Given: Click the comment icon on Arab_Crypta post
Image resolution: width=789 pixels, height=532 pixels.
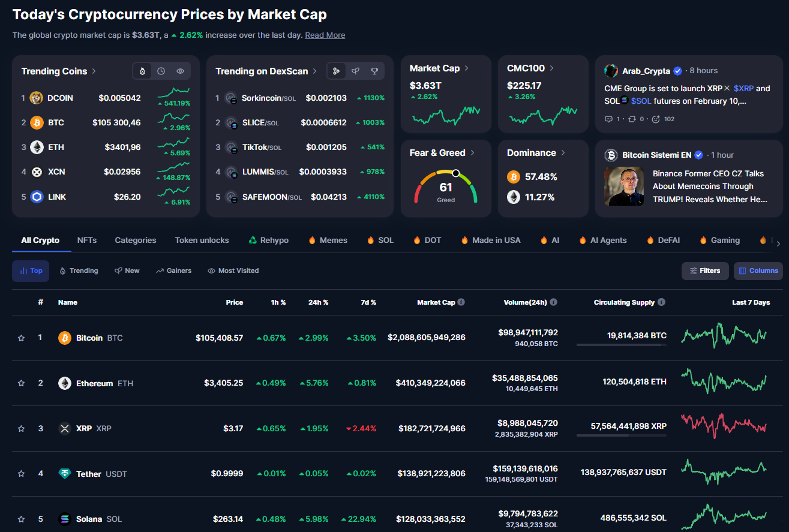Looking at the screenshot, I should [x=608, y=119].
